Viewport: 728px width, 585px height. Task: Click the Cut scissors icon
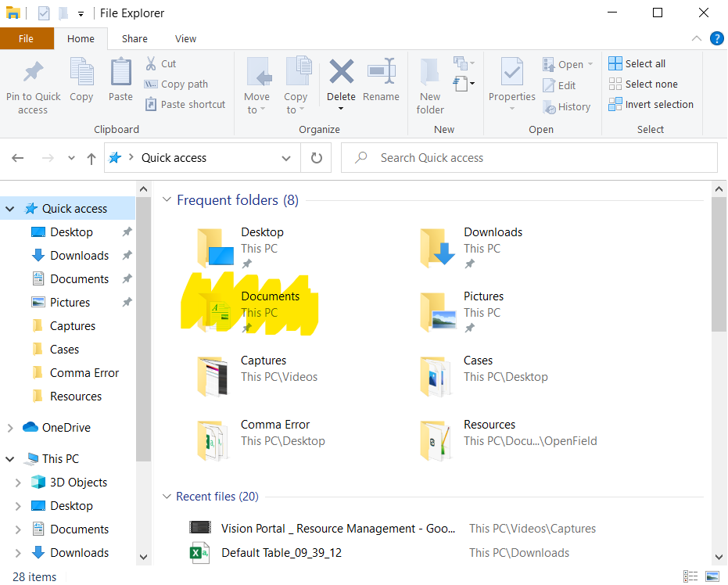[151, 63]
